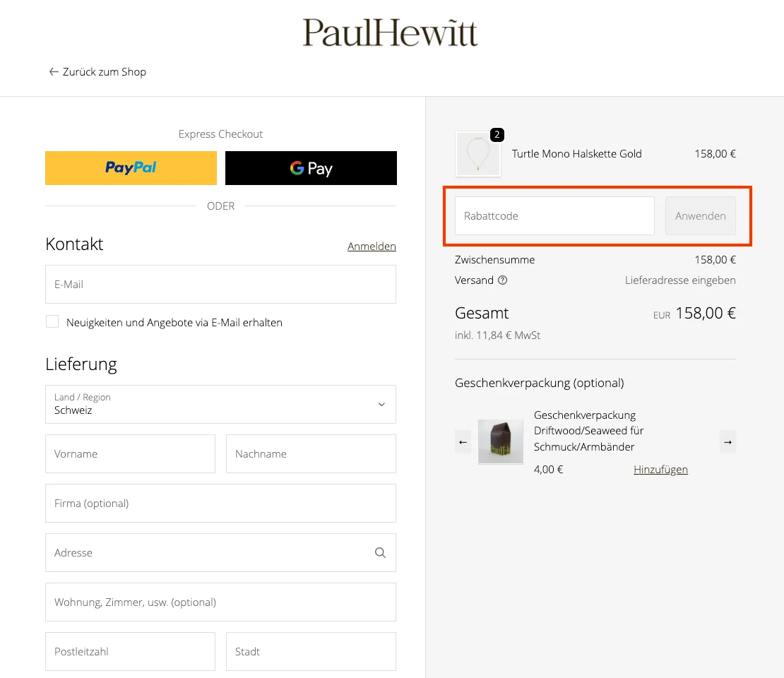The image size is (784, 678).
Task: Select the Google Pay payment option
Action: click(311, 168)
